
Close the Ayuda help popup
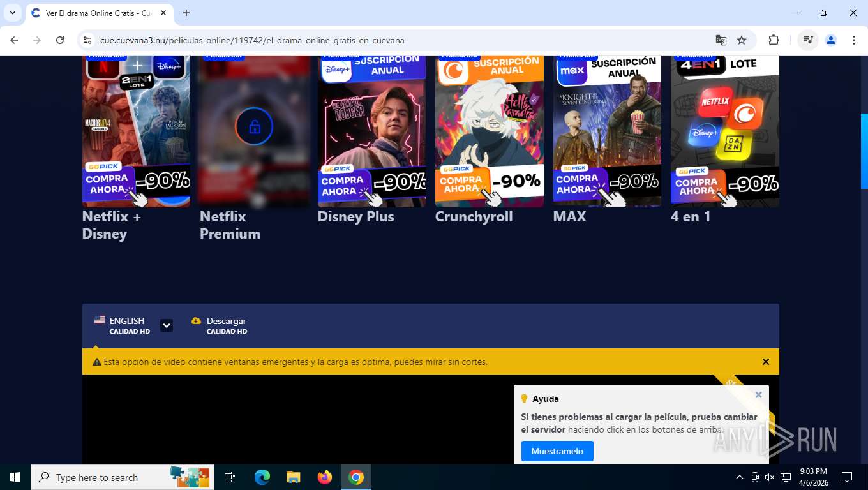(x=758, y=395)
